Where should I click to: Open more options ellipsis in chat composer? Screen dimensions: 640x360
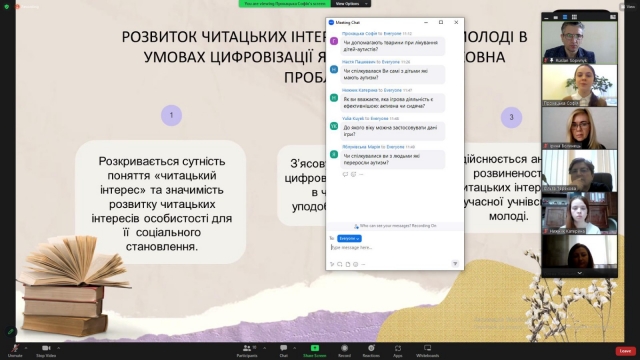tap(363, 264)
